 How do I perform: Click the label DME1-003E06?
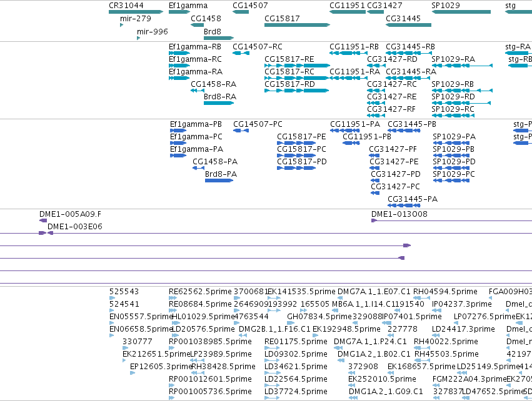pos(74,227)
